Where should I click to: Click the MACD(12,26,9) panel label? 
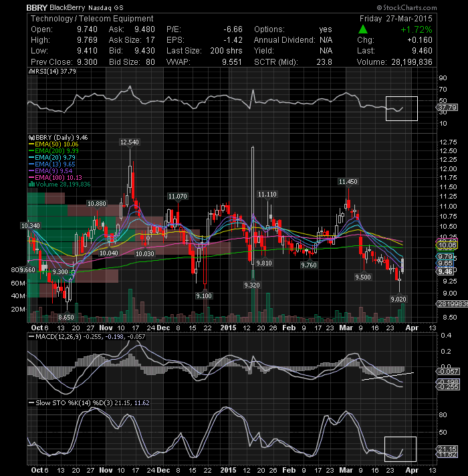click(58, 337)
